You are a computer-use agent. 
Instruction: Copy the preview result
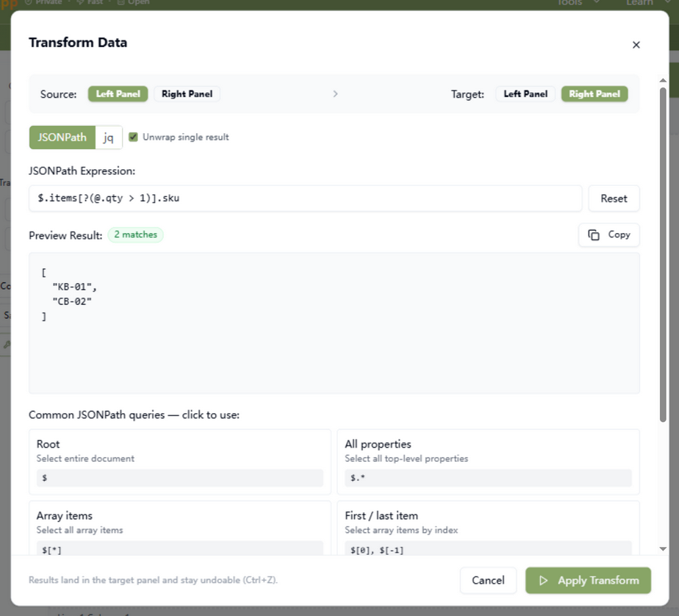click(x=609, y=234)
